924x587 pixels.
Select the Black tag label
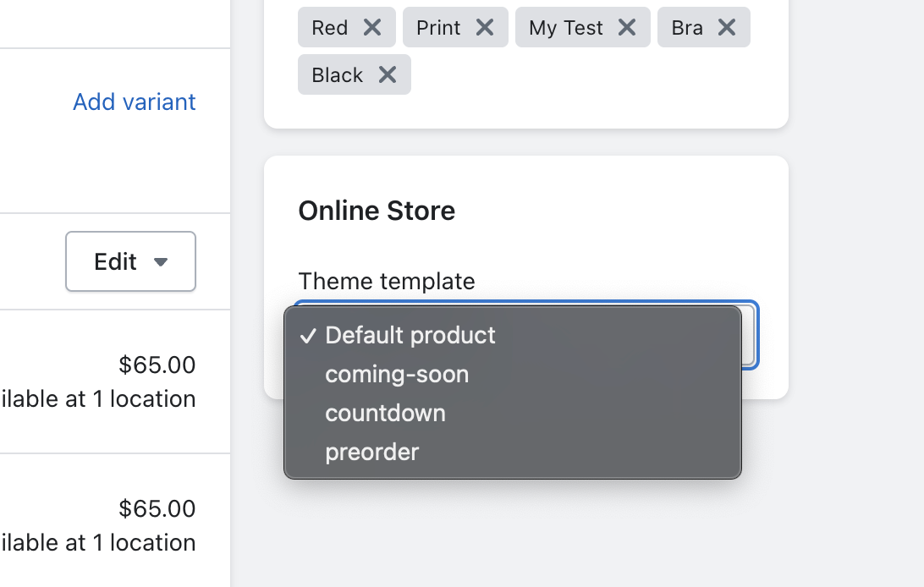338,75
